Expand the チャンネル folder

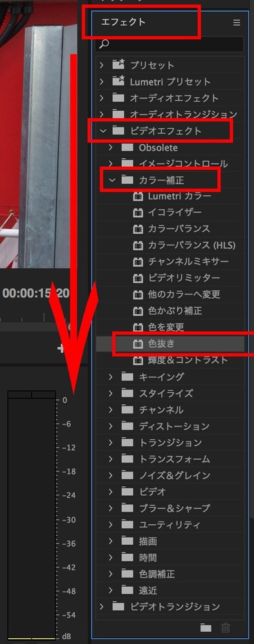[111, 410]
